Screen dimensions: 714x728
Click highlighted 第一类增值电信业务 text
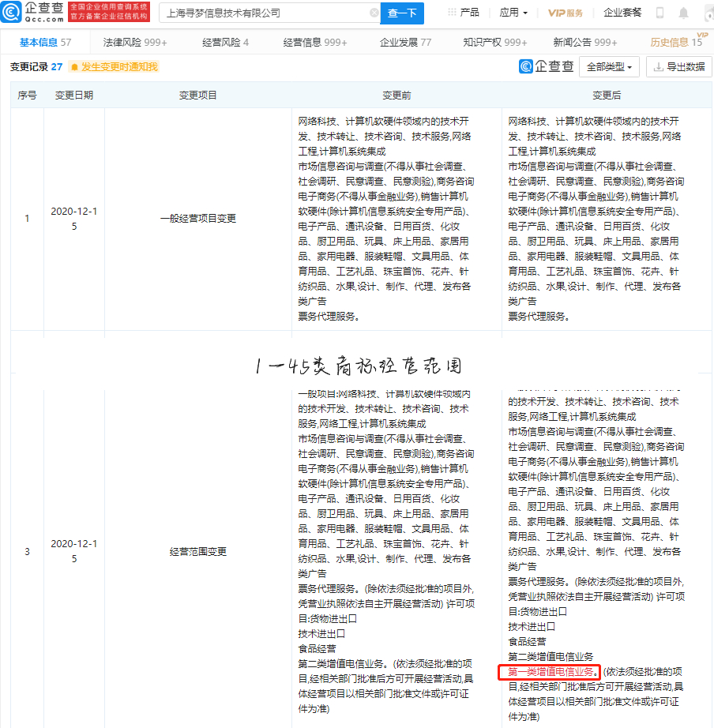tap(550, 672)
